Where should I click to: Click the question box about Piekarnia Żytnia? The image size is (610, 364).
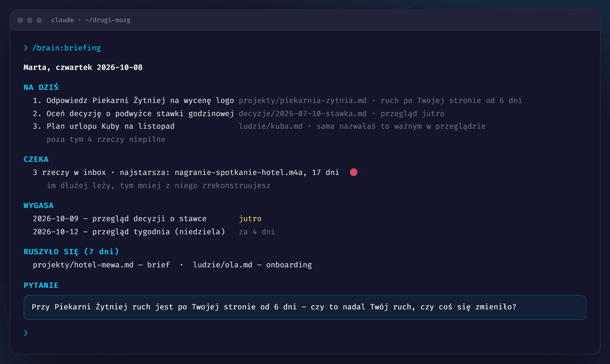305,308
